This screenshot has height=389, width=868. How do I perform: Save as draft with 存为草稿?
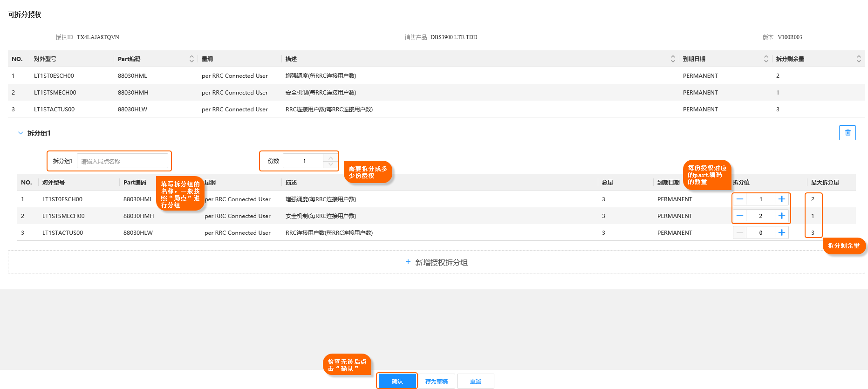click(x=436, y=381)
